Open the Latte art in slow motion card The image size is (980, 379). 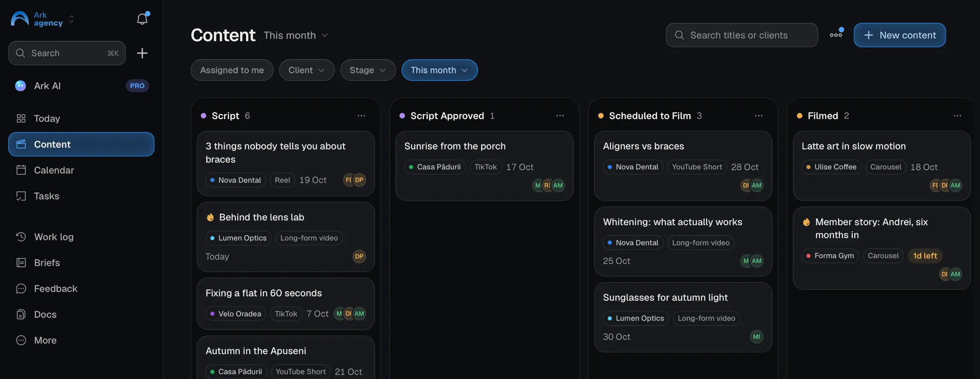click(x=882, y=166)
